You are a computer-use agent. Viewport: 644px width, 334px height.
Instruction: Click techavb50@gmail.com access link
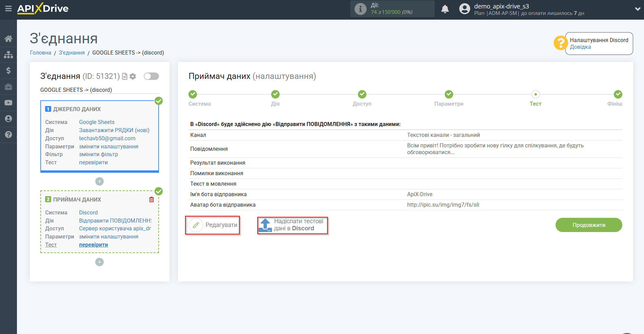click(x=107, y=138)
